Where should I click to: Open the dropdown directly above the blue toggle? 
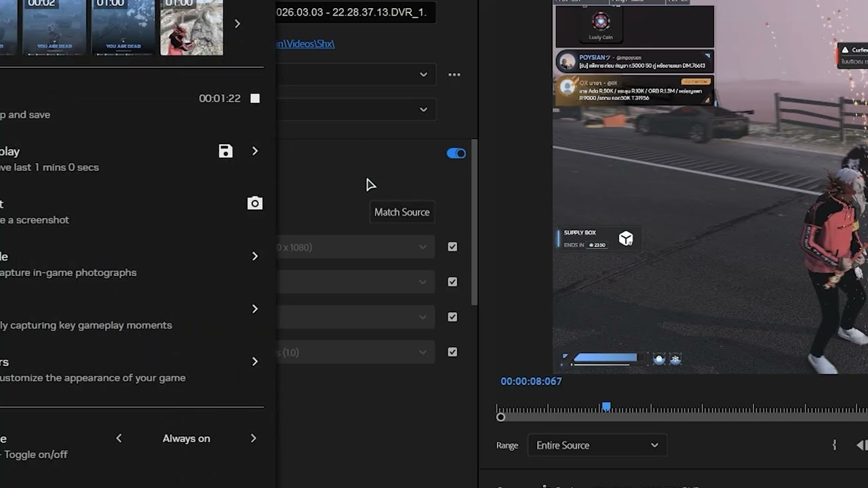click(x=355, y=109)
